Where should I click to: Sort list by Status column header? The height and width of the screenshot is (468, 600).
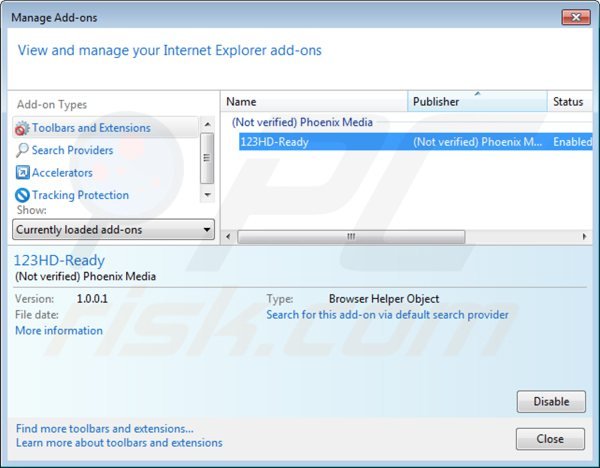click(570, 102)
